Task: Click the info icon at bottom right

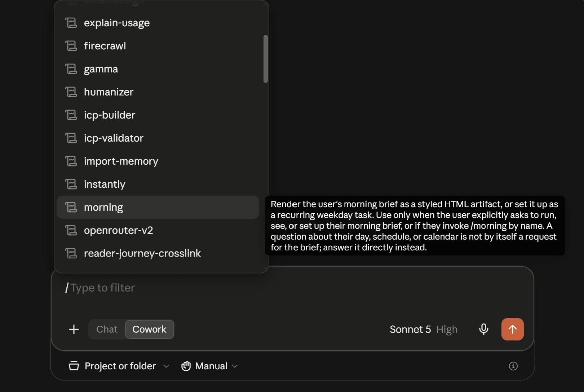Action: tap(513, 366)
